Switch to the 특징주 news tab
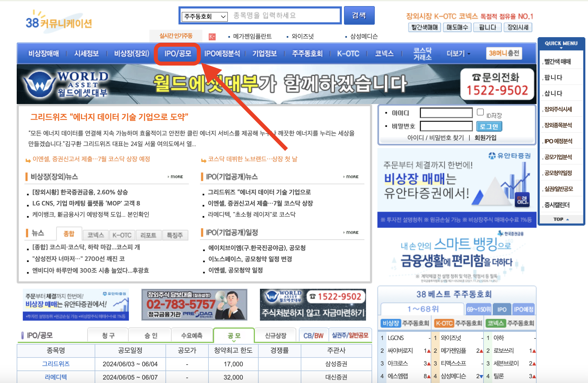 point(175,235)
